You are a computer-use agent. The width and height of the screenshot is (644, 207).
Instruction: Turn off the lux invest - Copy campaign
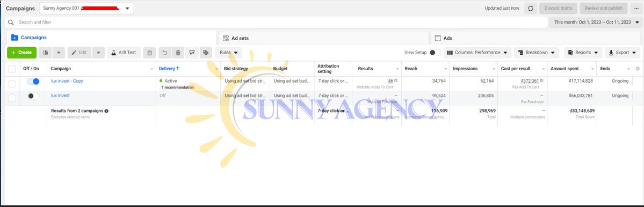pyautogui.click(x=34, y=82)
